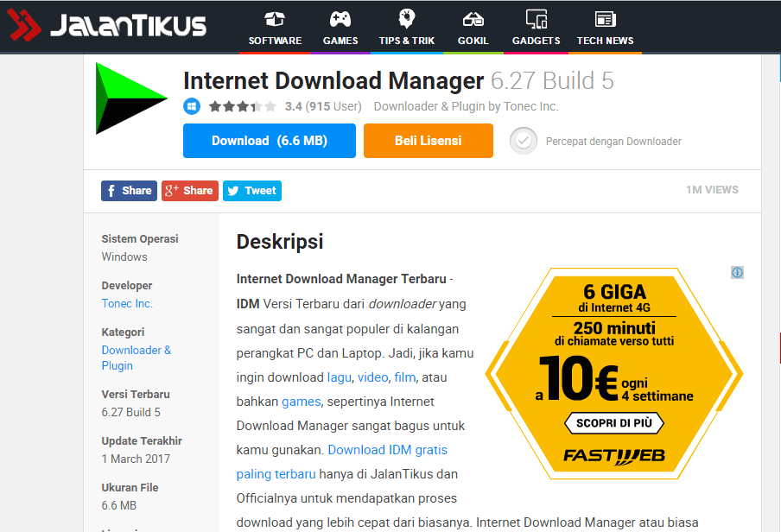Open the Downloader & Plugin category link
781x532 pixels.
point(136,358)
